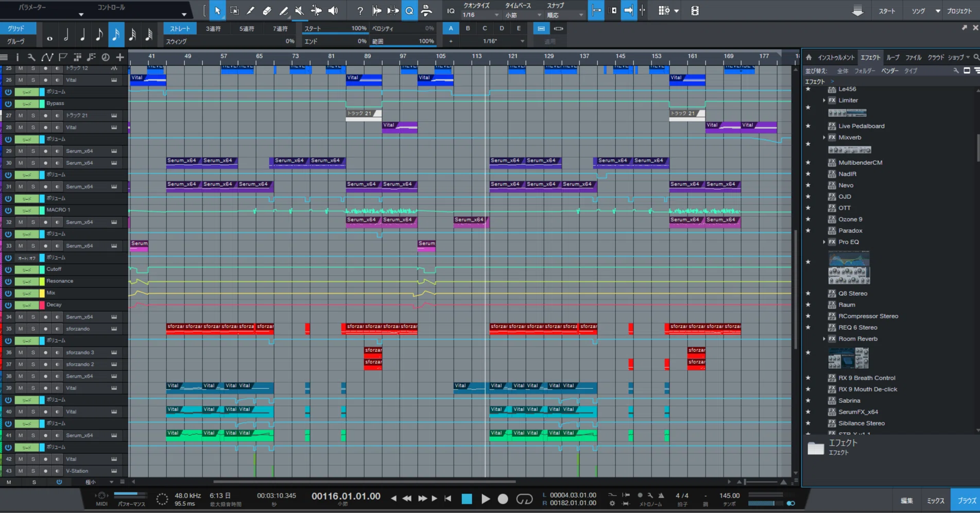The height and width of the screenshot is (513, 980).
Task: Show automation curve icon
Action: (47, 57)
